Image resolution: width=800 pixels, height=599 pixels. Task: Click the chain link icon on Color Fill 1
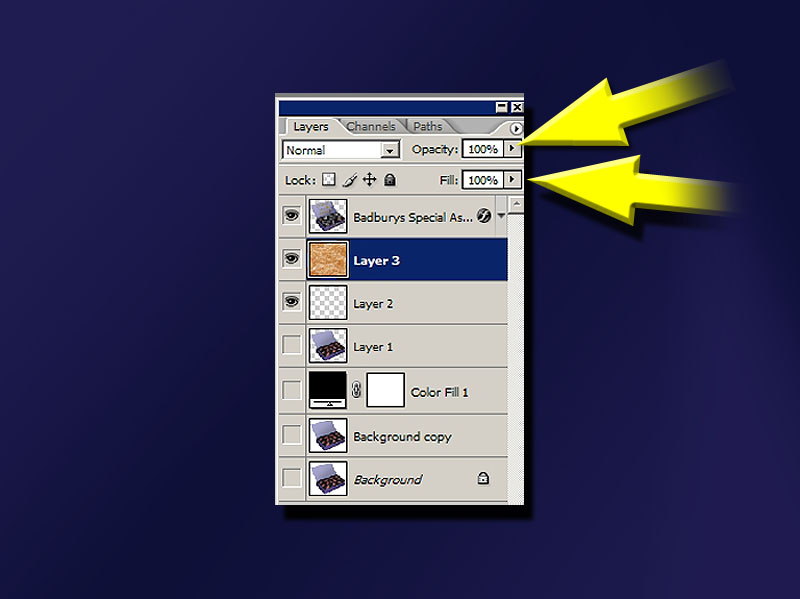356,390
